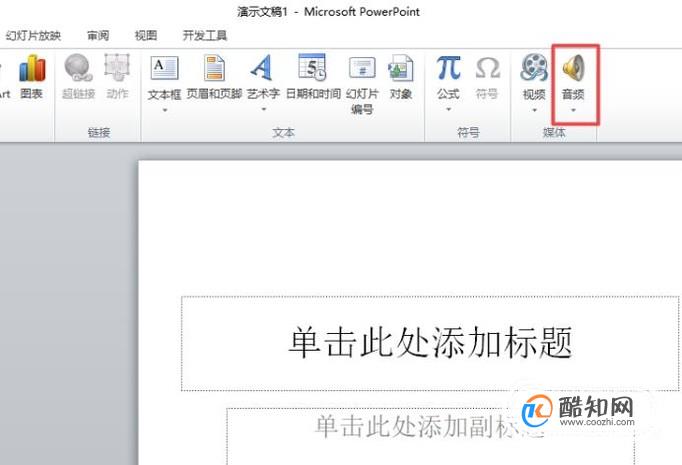682x465 pixels.
Task: Click the WordArt (艺术字) icon
Action: (262, 67)
